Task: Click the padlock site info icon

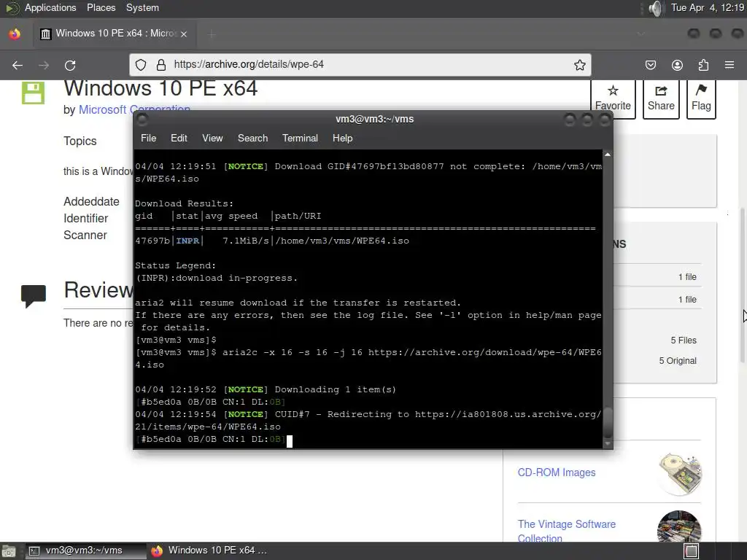Action: [161, 65]
